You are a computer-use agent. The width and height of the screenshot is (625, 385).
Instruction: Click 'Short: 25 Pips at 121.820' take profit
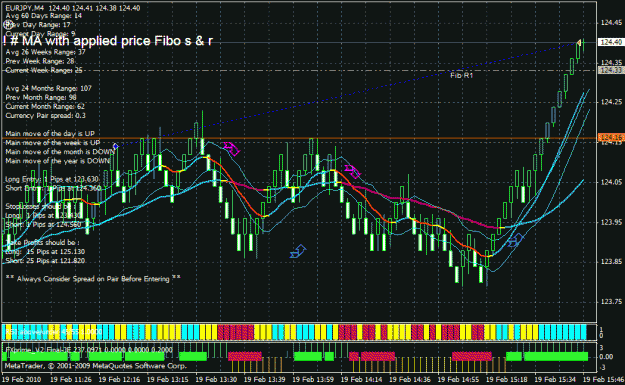click(45, 261)
